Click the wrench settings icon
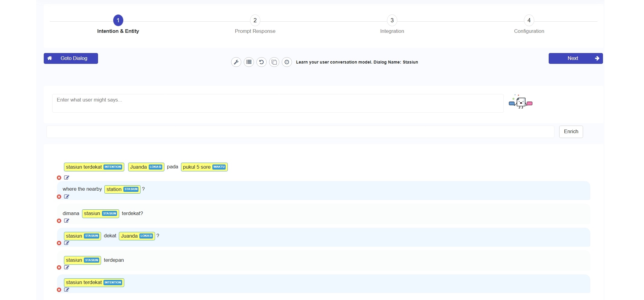 pyautogui.click(x=236, y=62)
